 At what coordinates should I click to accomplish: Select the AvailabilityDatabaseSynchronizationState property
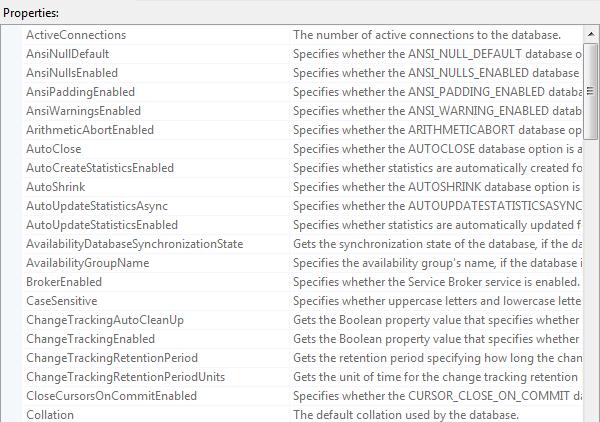click(x=135, y=244)
